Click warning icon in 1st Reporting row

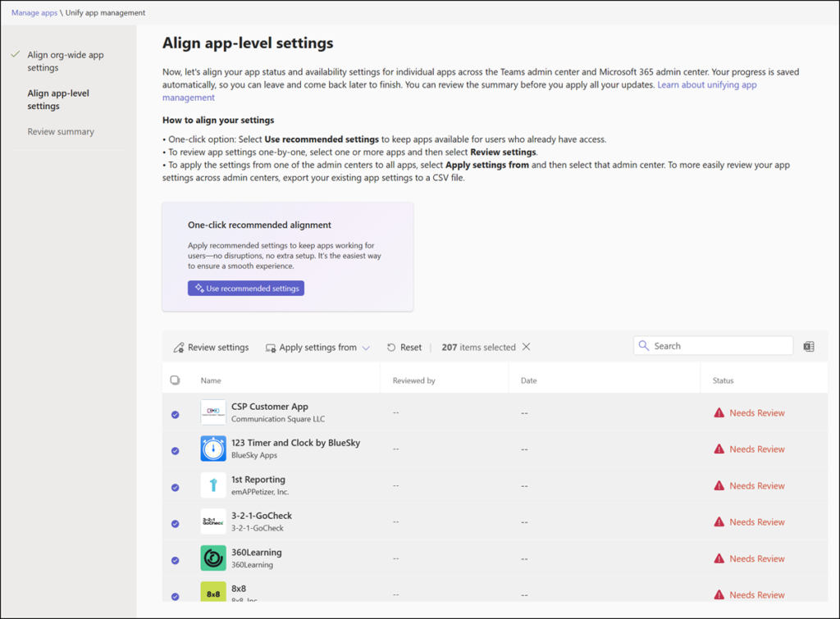pos(719,485)
